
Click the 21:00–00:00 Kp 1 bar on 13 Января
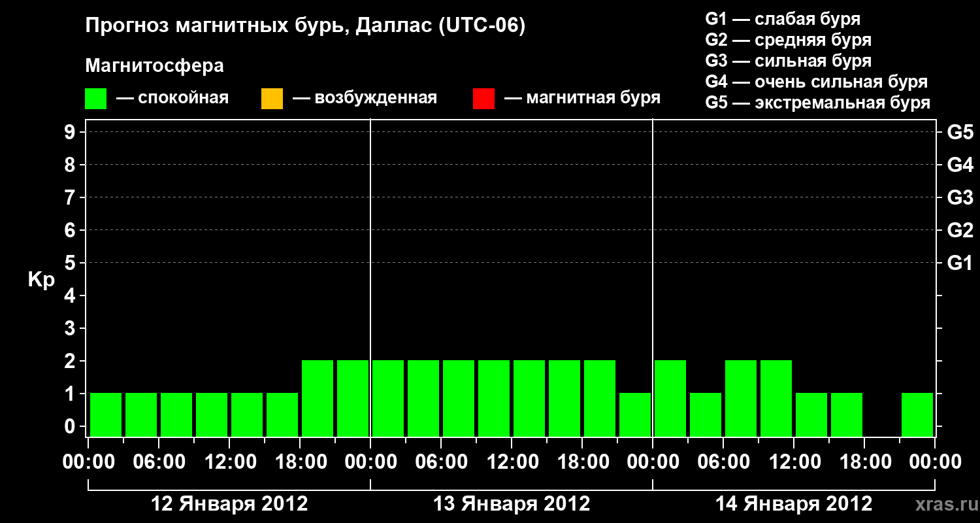[x=635, y=414]
